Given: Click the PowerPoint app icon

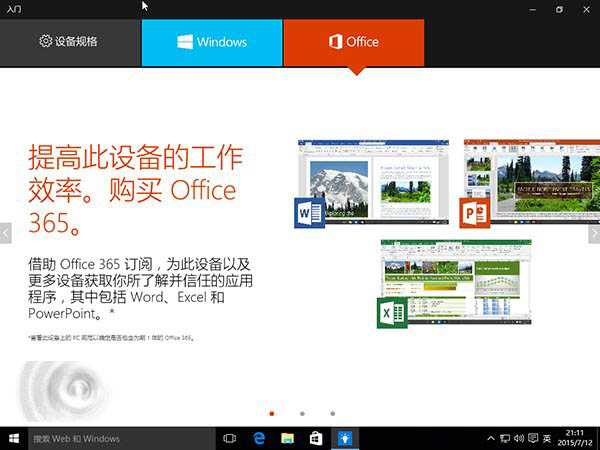Looking at the screenshot, I should point(475,213).
